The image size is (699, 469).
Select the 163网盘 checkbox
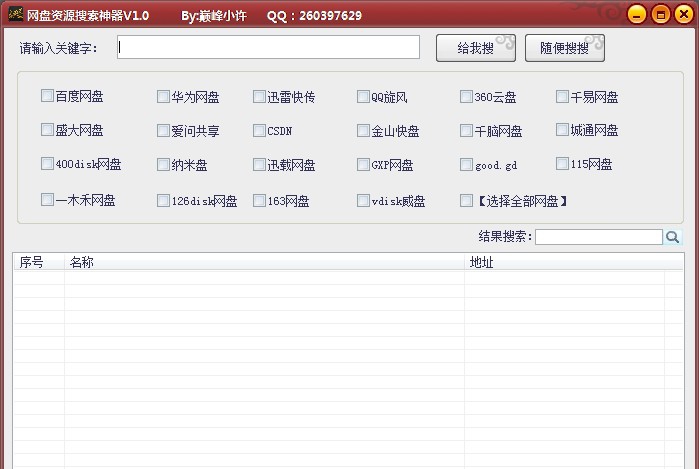(259, 200)
